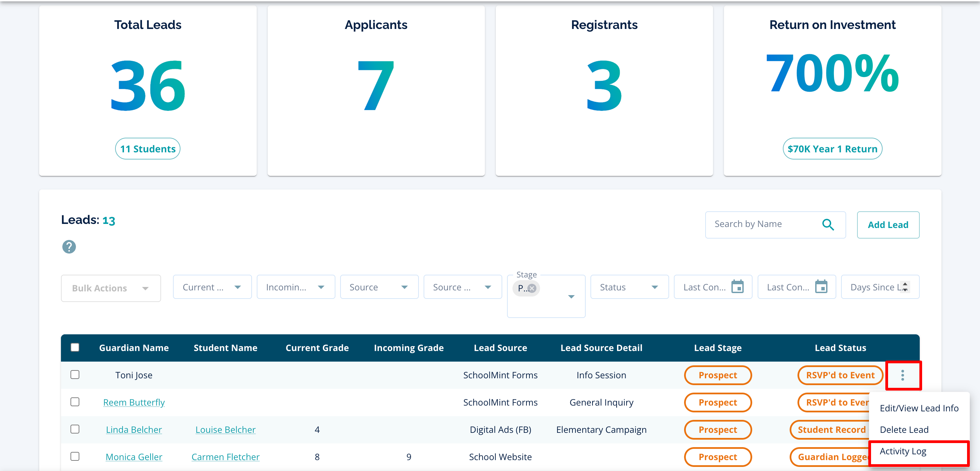Select the checkbox beside Linda Belcher
Screen dimensions: 980x471
point(75,429)
